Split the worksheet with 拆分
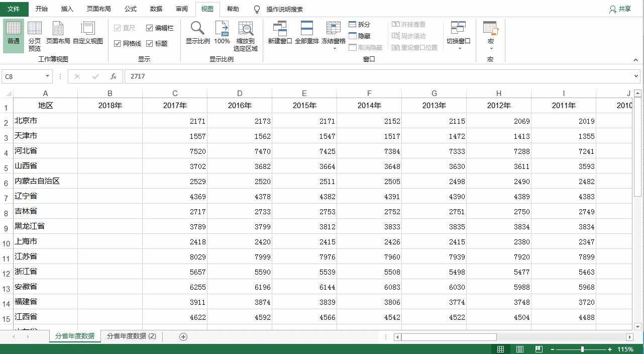 click(x=360, y=23)
